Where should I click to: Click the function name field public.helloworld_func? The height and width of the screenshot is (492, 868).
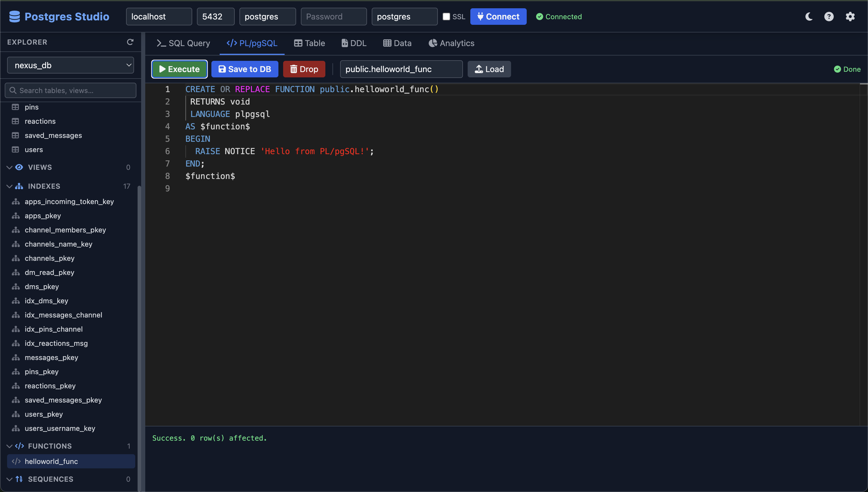pos(401,69)
